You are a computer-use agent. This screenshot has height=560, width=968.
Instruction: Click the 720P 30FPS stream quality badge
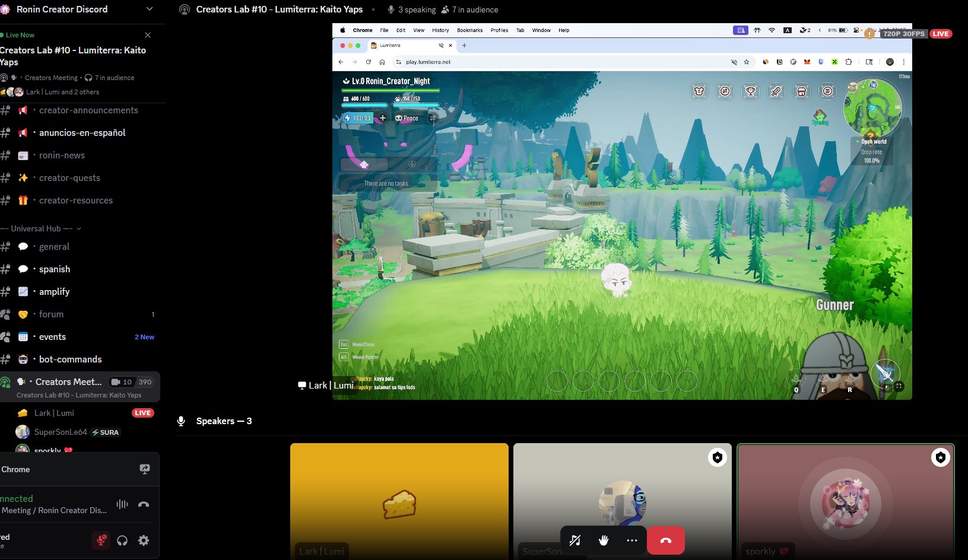click(904, 34)
